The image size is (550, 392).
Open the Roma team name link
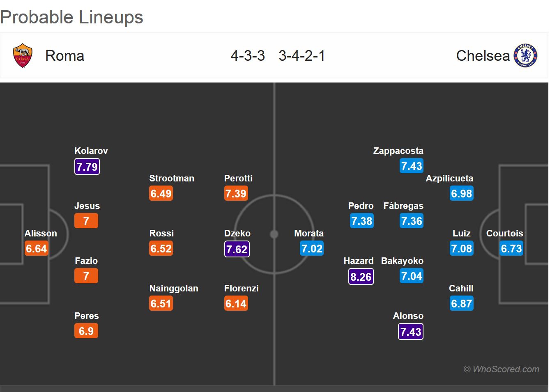(x=64, y=55)
